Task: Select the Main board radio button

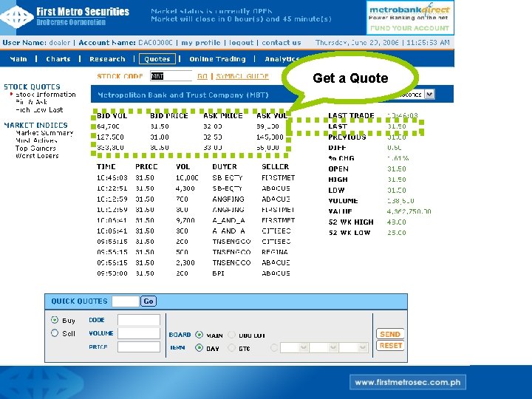Action: click(x=199, y=335)
